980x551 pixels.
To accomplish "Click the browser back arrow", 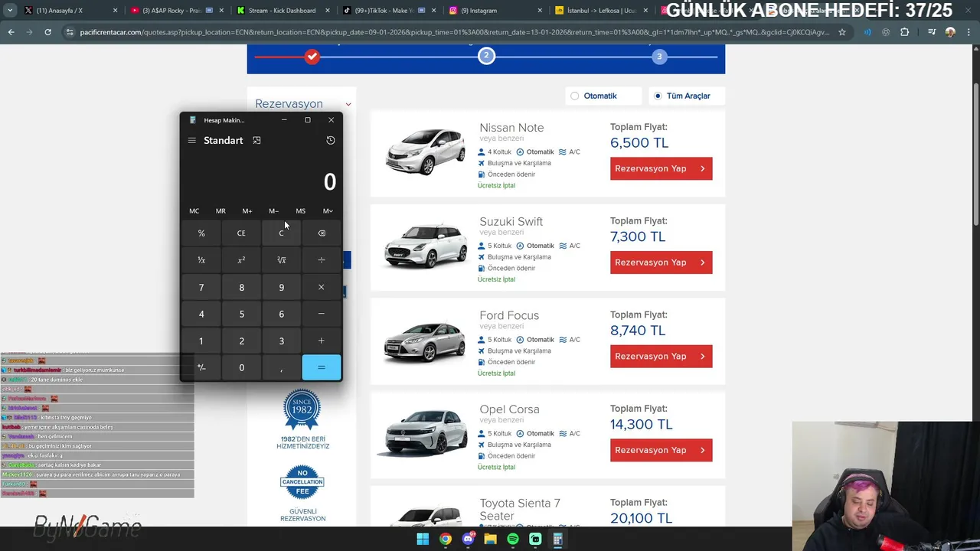I will coord(11,32).
